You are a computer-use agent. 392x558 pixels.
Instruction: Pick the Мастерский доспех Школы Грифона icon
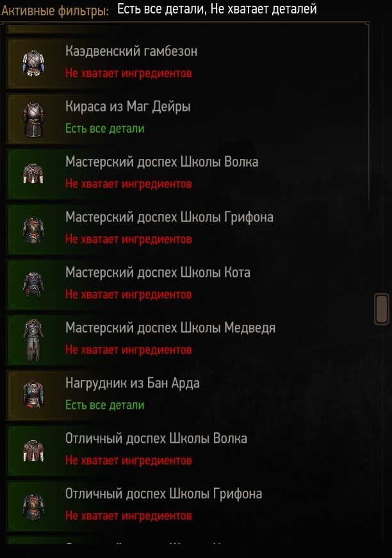click(33, 229)
